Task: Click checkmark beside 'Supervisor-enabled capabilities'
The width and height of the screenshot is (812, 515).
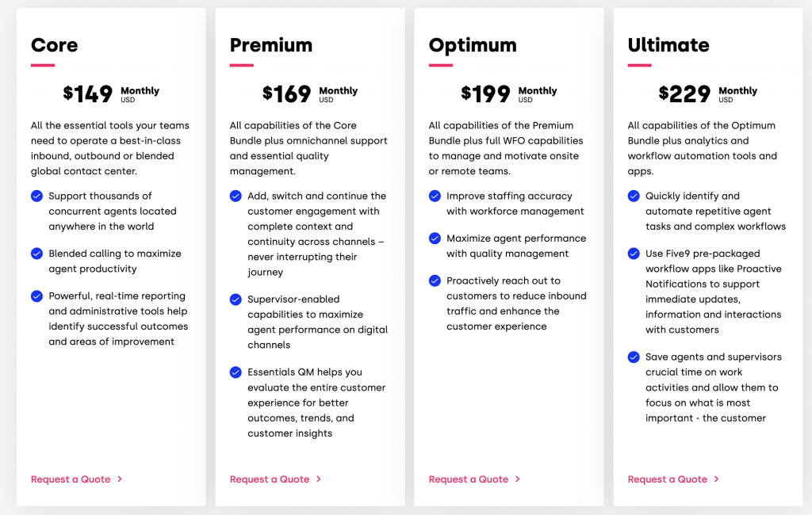Action: pyautogui.click(x=236, y=299)
